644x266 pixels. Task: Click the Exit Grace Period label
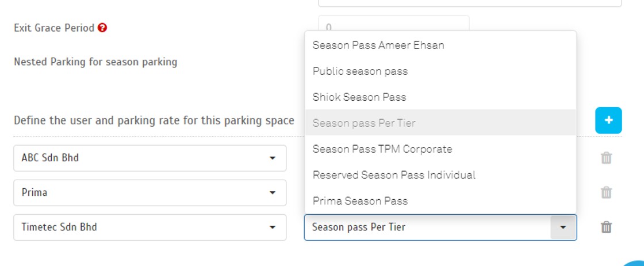tap(54, 28)
